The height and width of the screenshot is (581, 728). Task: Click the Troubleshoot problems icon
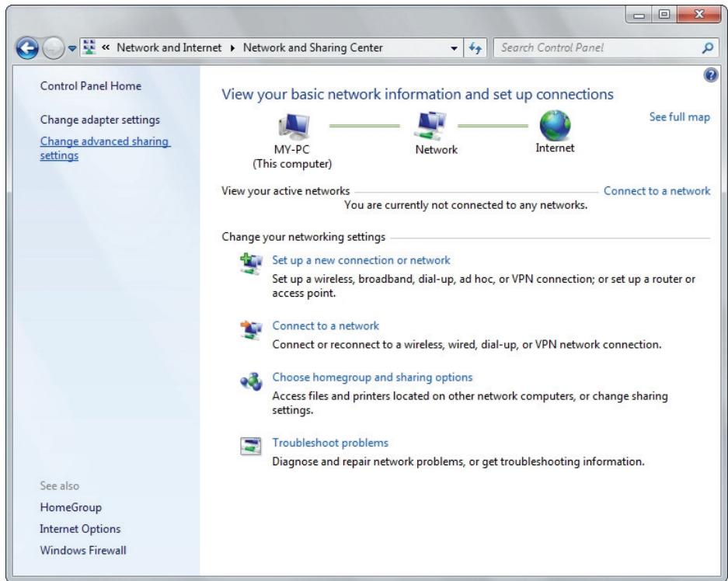[x=251, y=446]
